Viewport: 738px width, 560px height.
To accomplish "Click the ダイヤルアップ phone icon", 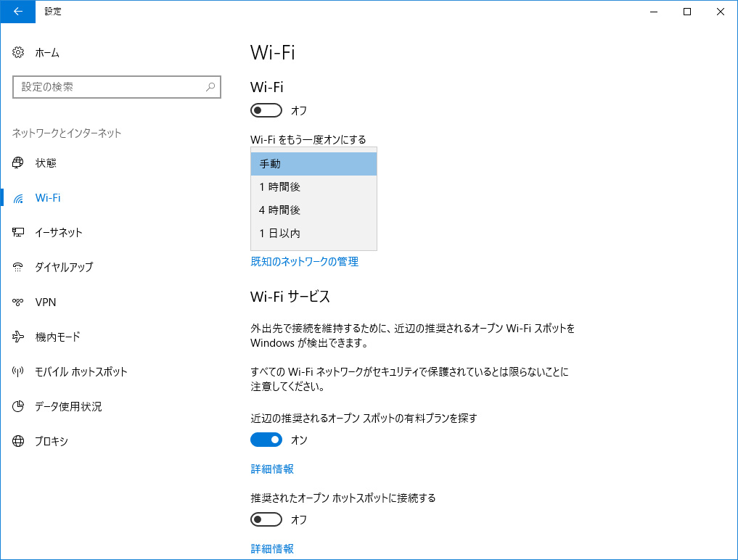I will (x=19, y=268).
